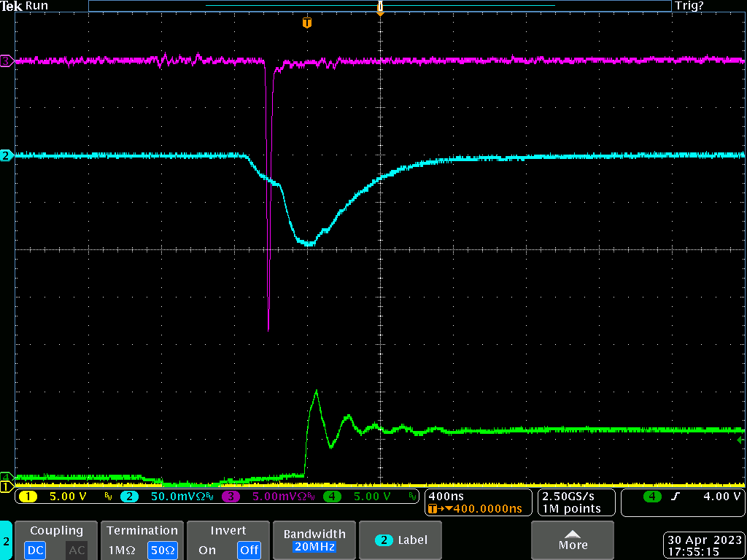
Task: Set Coupling to DC
Action: pyautogui.click(x=34, y=550)
